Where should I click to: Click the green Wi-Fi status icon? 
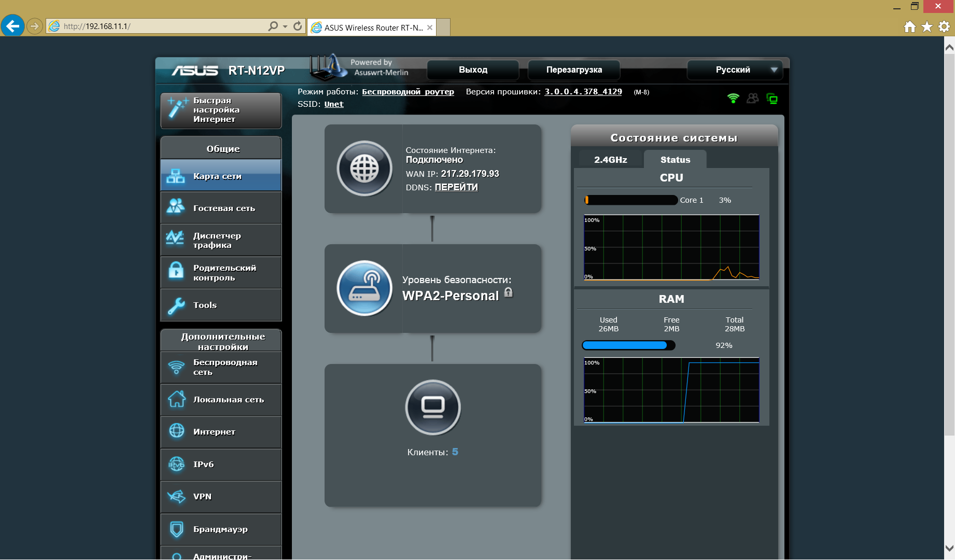tap(733, 98)
